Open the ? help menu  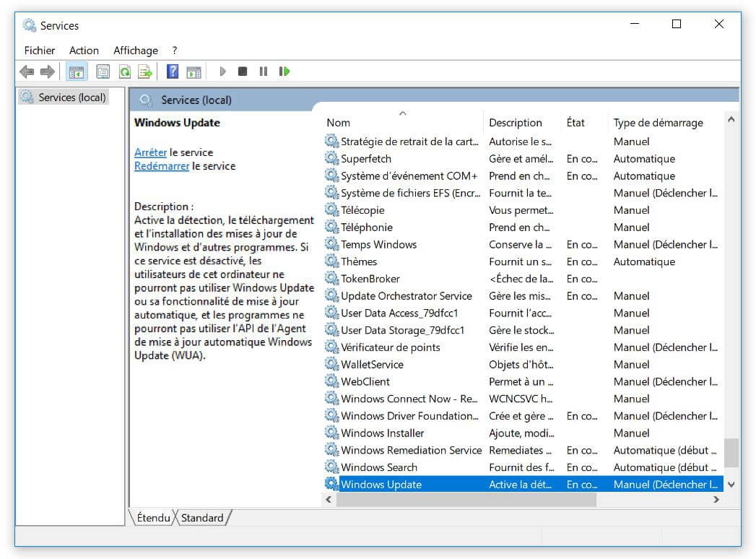(x=175, y=50)
